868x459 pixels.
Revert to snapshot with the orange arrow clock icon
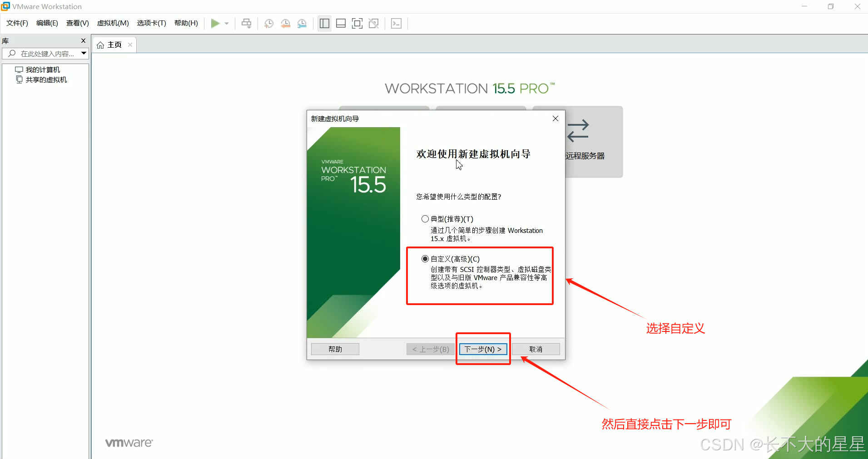[285, 23]
